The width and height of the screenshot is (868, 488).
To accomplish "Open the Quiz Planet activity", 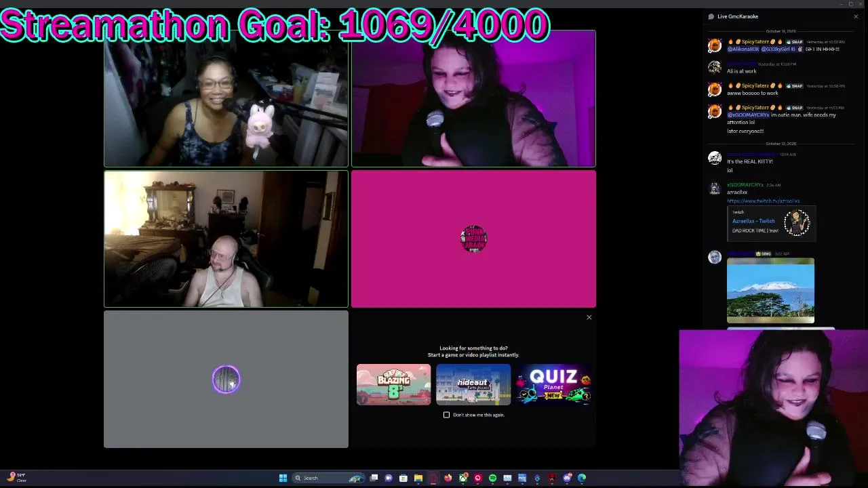I will coord(553,384).
